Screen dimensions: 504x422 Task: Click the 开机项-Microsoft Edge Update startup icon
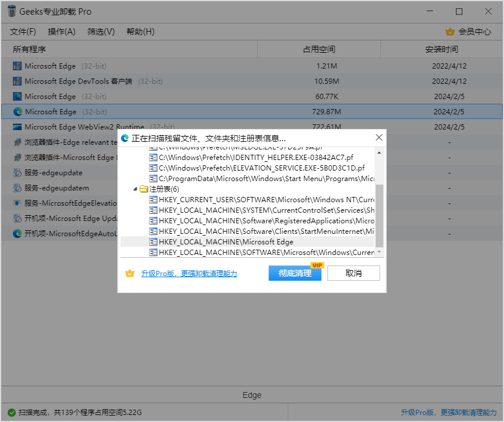click(x=17, y=219)
